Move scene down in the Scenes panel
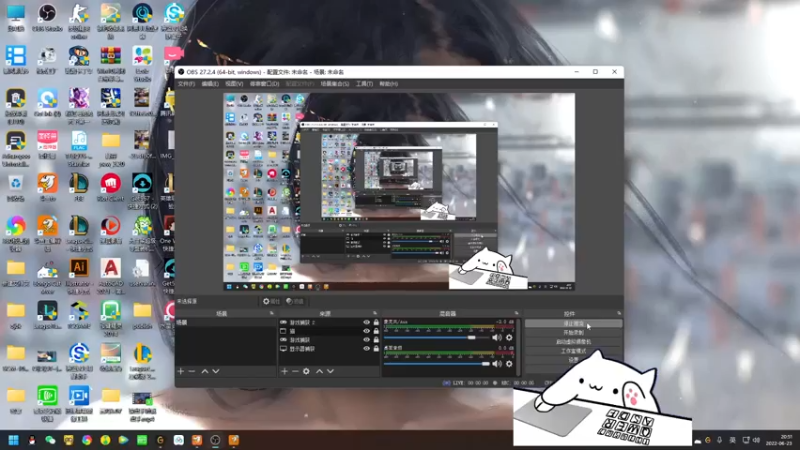Image resolution: width=800 pixels, height=450 pixels. pyautogui.click(x=216, y=371)
